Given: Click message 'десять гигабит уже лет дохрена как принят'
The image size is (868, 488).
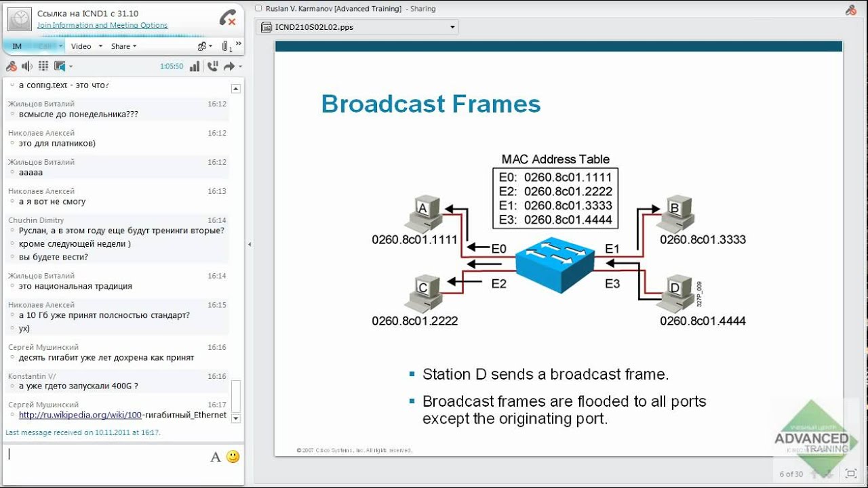Looking at the screenshot, I should 106,357.
